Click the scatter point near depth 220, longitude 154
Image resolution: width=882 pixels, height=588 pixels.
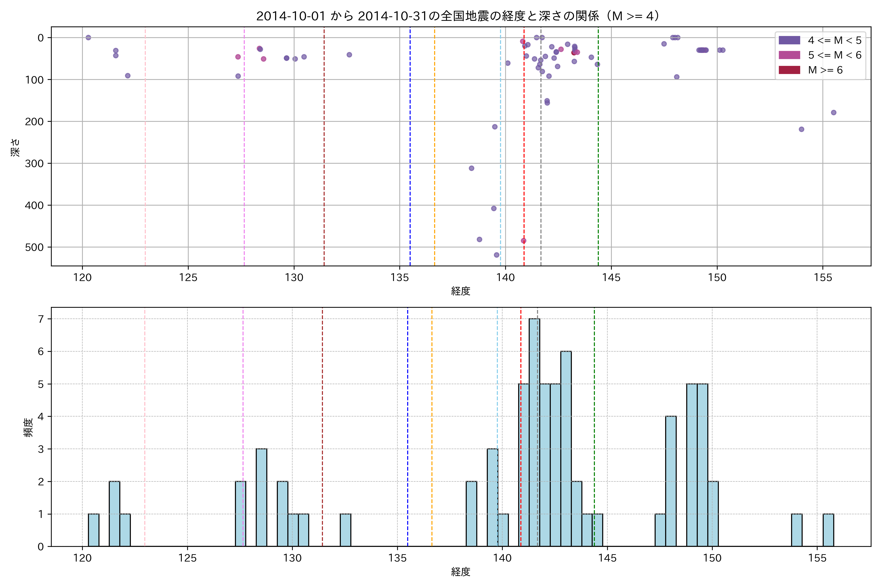[x=801, y=129]
